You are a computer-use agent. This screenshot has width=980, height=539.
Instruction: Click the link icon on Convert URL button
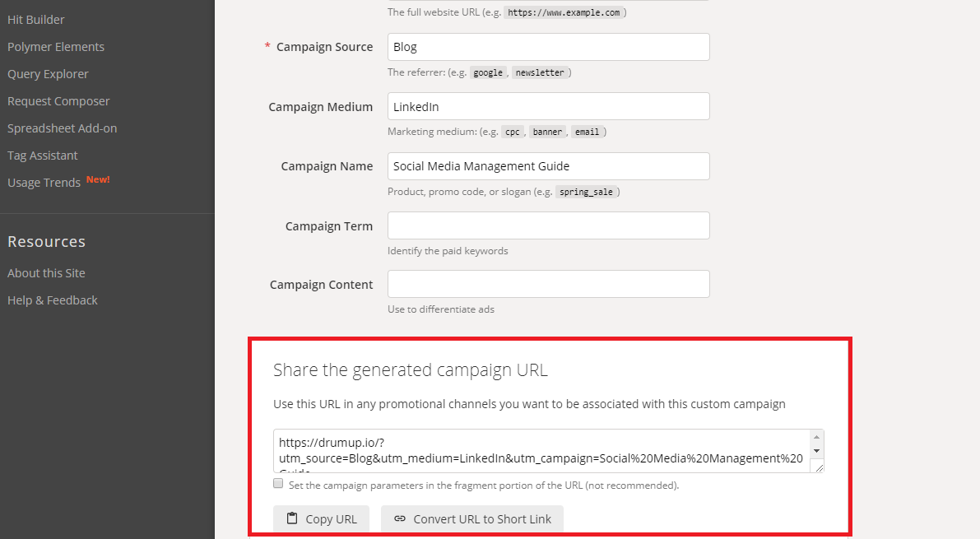[399, 518]
